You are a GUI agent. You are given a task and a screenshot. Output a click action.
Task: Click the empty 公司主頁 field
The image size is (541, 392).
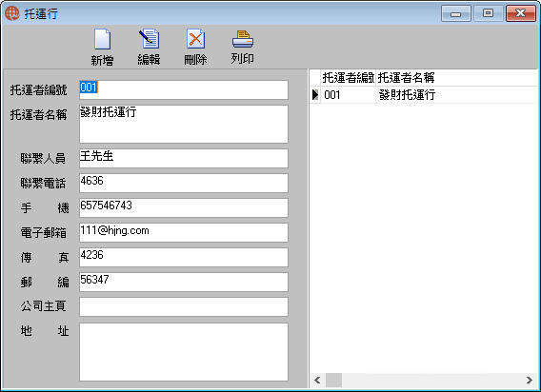184,306
